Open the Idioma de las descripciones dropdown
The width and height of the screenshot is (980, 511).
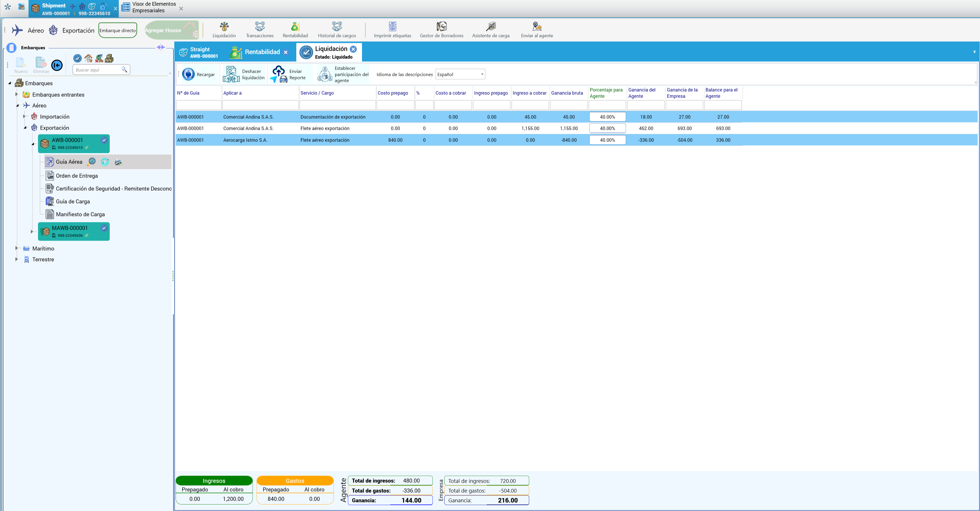(460, 74)
